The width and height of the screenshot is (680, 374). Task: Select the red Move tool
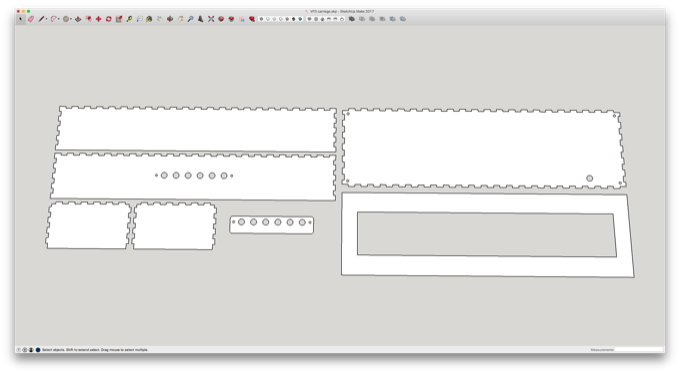(98, 19)
